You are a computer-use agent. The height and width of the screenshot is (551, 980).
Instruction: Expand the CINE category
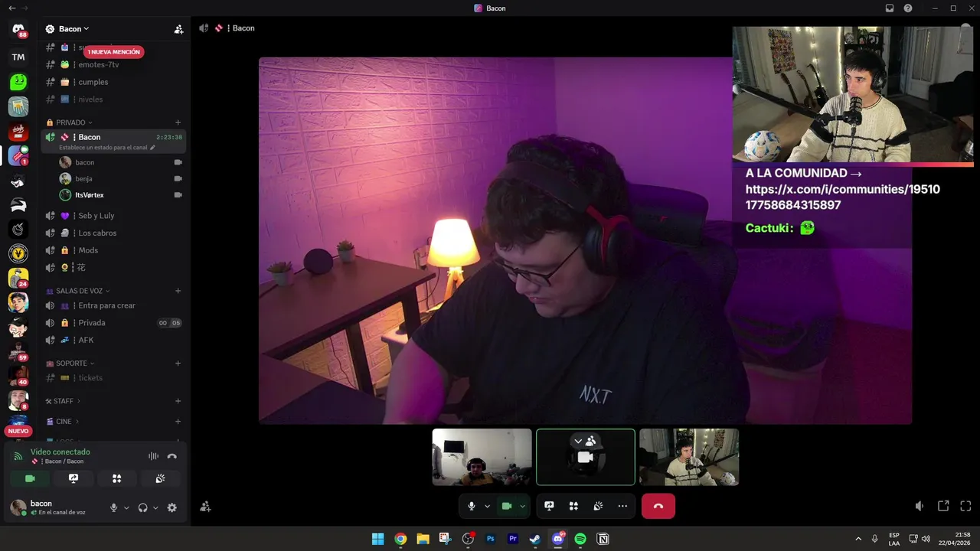(62, 422)
